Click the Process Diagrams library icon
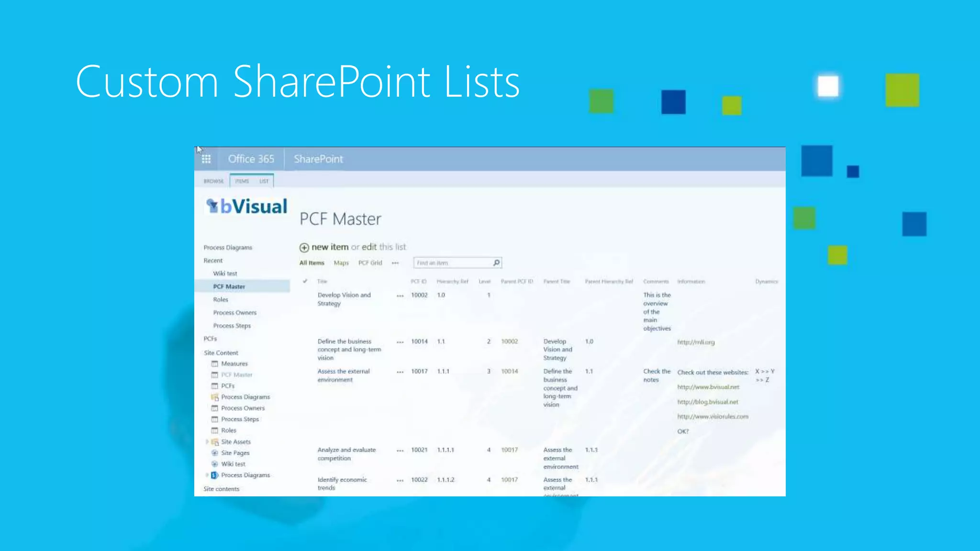Image resolution: width=980 pixels, height=551 pixels. tap(215, 397)
